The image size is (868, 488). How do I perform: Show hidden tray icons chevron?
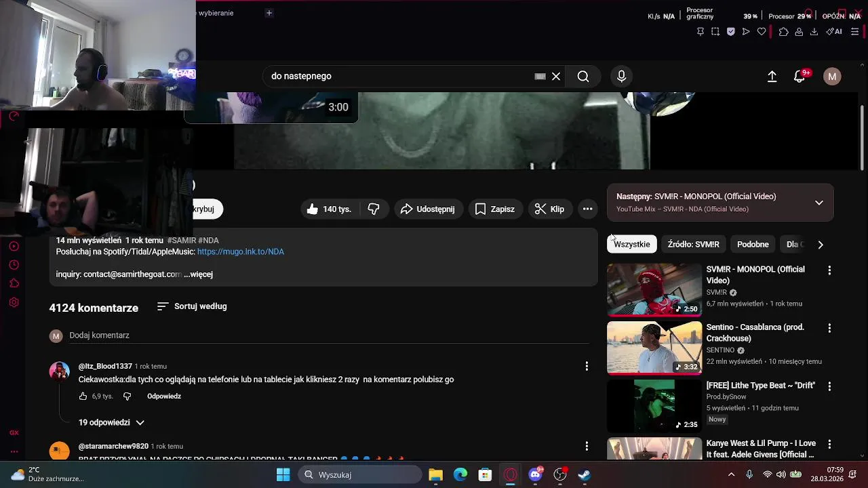point(731,474)
